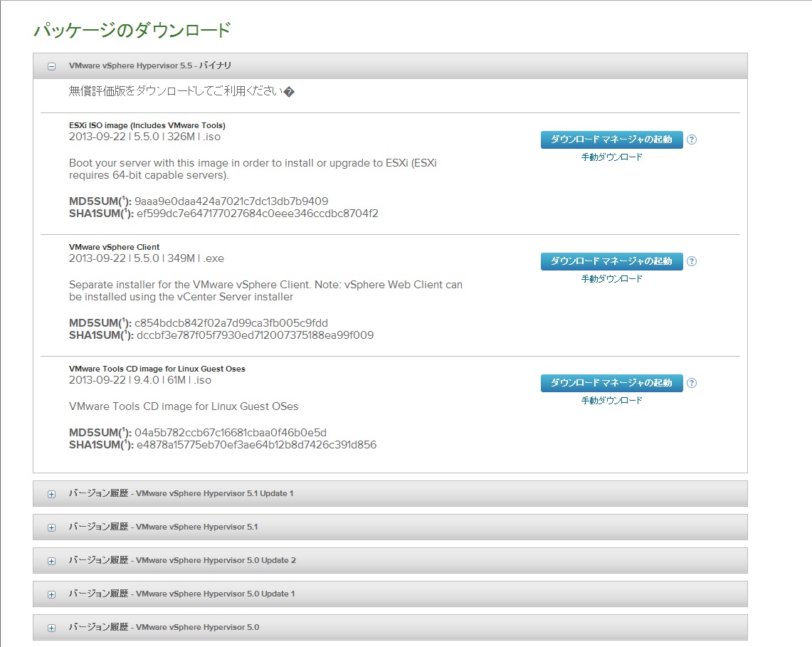This screenshot has width=812, height=647.
Task: Expand version history for Hypervisor 5.0 Update 2
Action: pyautogui.click(x=51, y=561)
